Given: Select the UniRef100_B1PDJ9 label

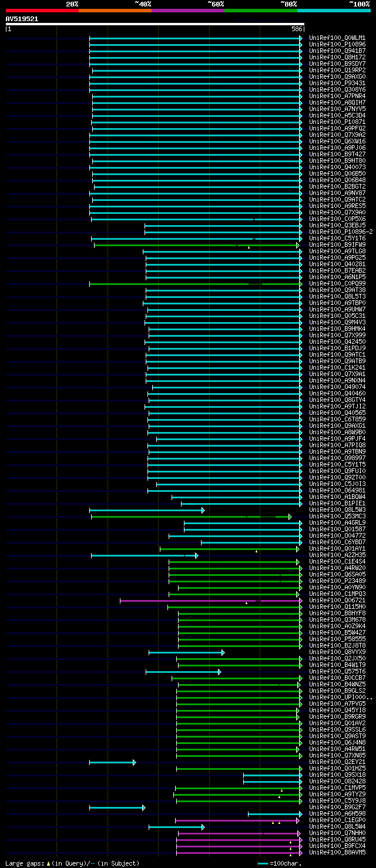Looking at the screenshot, I should [x=337, y=348].
